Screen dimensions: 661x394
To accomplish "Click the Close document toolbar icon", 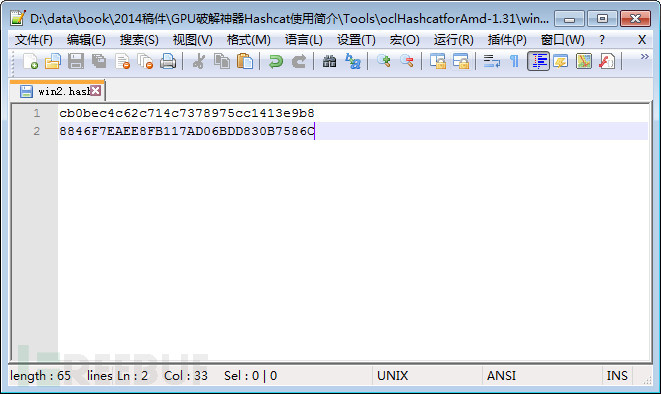I will pyautogui.click(x=122, y=62).
